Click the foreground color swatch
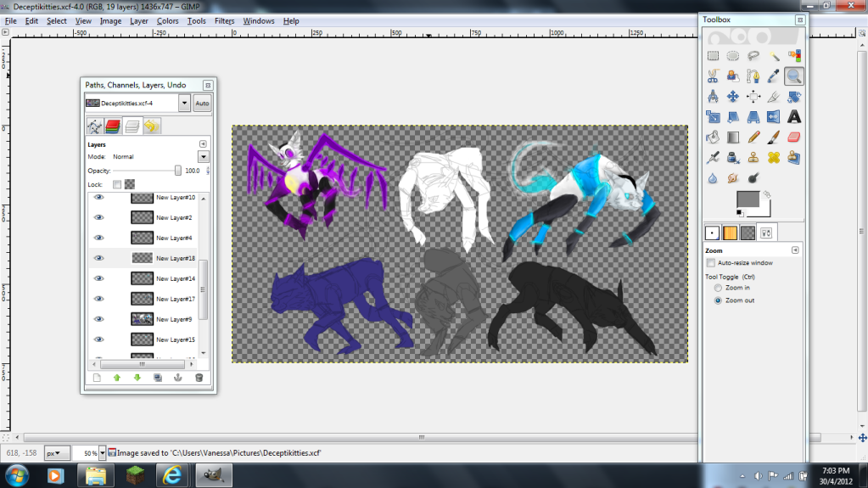Viewport: 868px width, 488px height. coord(747,199)
